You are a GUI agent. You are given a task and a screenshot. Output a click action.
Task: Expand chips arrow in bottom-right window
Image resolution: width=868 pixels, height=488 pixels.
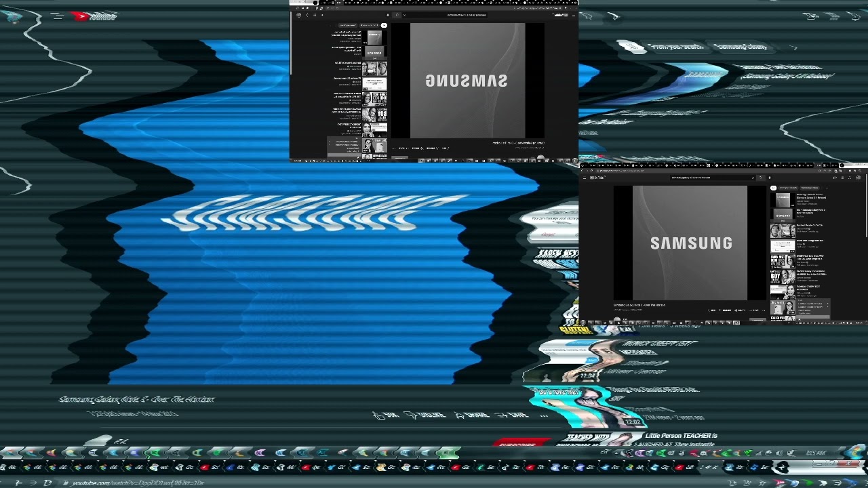(827, 188)
